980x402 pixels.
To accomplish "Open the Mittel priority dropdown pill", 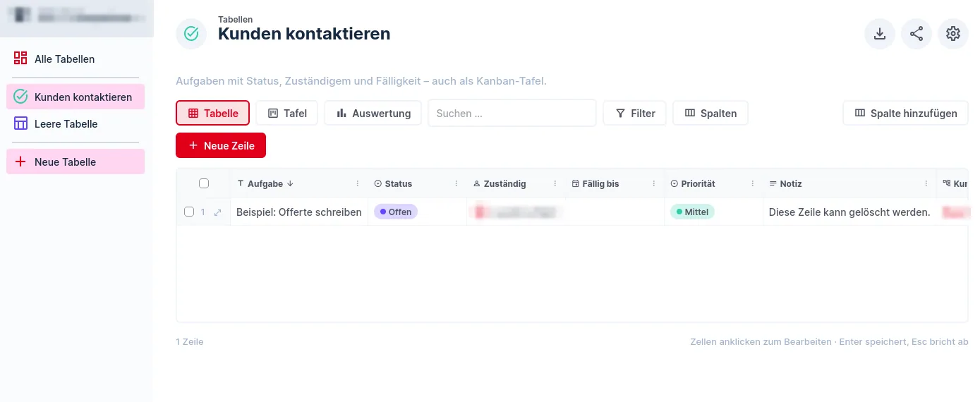I will tap(692, 212).
